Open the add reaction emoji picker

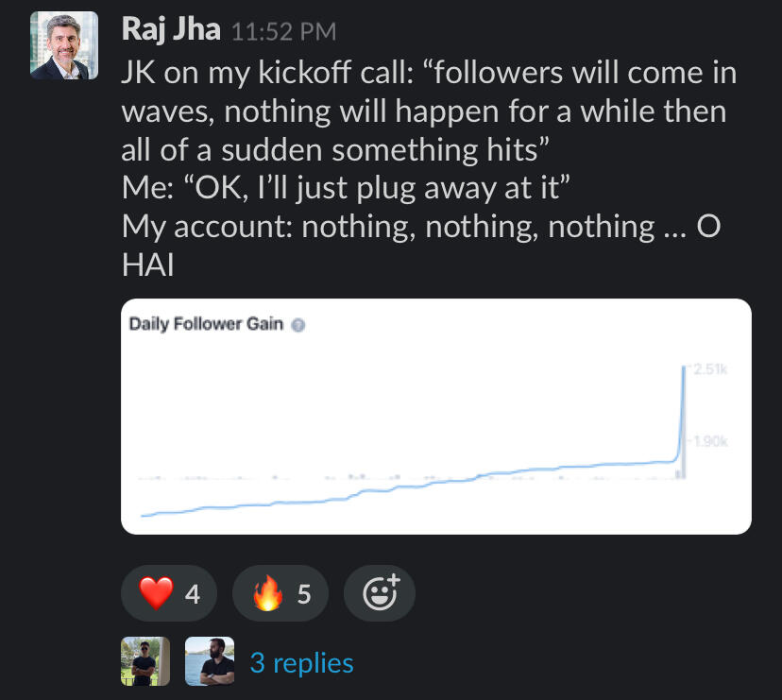pos(380,593)
